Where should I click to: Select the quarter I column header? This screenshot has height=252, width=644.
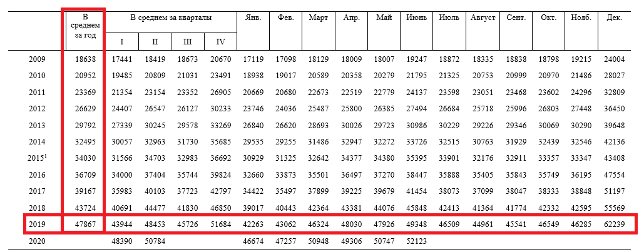click(x=122, y=41)
